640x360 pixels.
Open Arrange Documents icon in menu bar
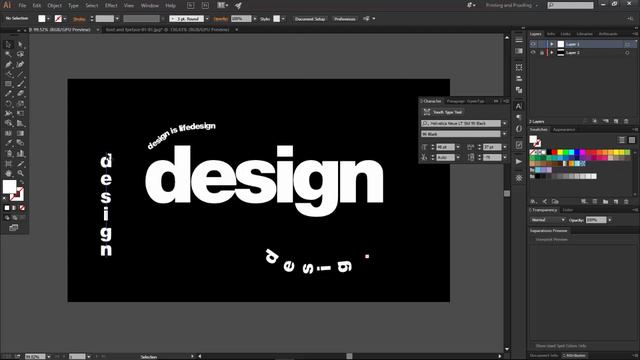point(222,5)
